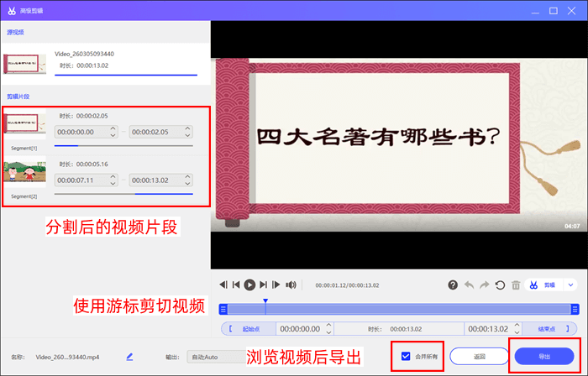Set the start point with 起始点 button

[249, 329]
